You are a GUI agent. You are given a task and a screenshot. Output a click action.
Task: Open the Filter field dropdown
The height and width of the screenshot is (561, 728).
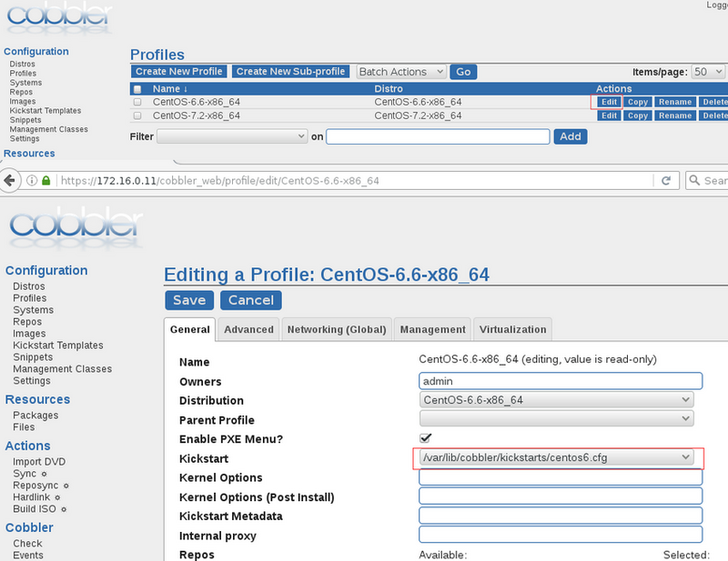pyautogui.click(x=232, y=136)
